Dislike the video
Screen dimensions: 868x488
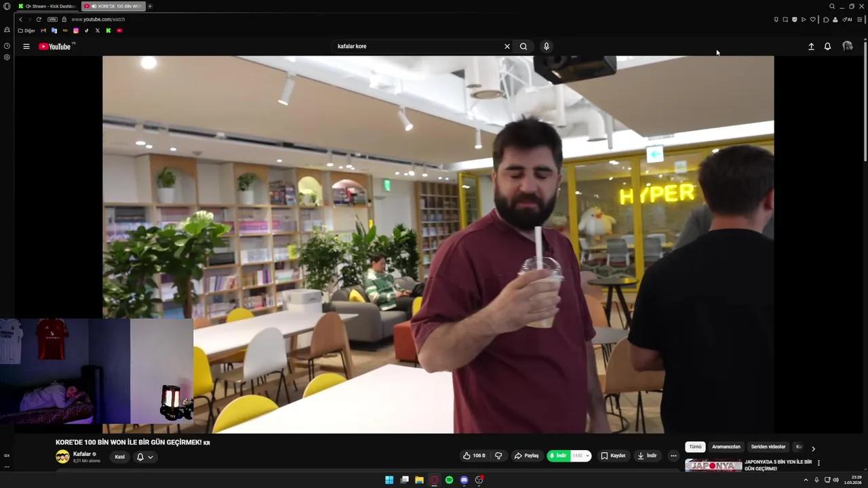click(x=498, y=456)
